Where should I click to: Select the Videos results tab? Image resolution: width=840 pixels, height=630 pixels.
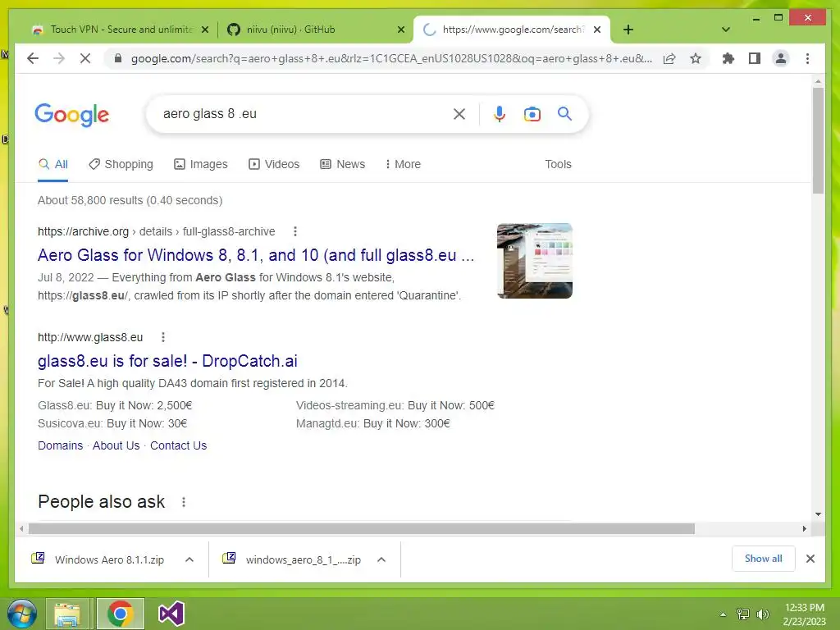point(274,164)
